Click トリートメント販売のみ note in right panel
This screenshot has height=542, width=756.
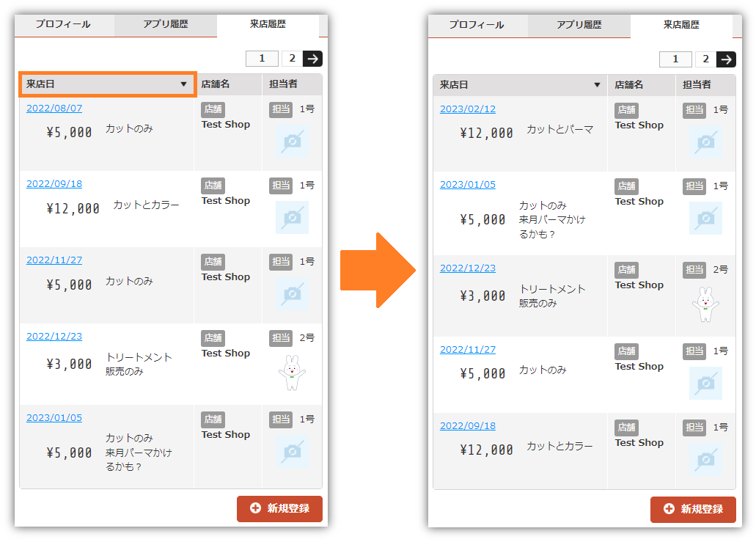pos(552,296)
